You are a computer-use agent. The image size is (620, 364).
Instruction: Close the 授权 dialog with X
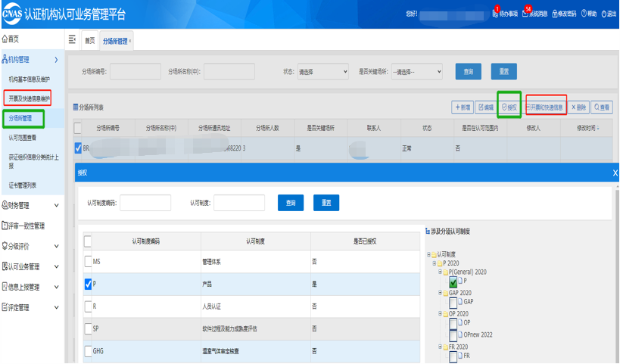(615, 173)
